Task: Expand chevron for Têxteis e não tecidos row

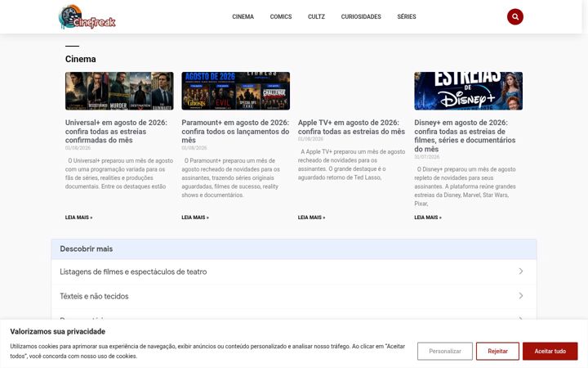Action: click(x=521, y=296)
